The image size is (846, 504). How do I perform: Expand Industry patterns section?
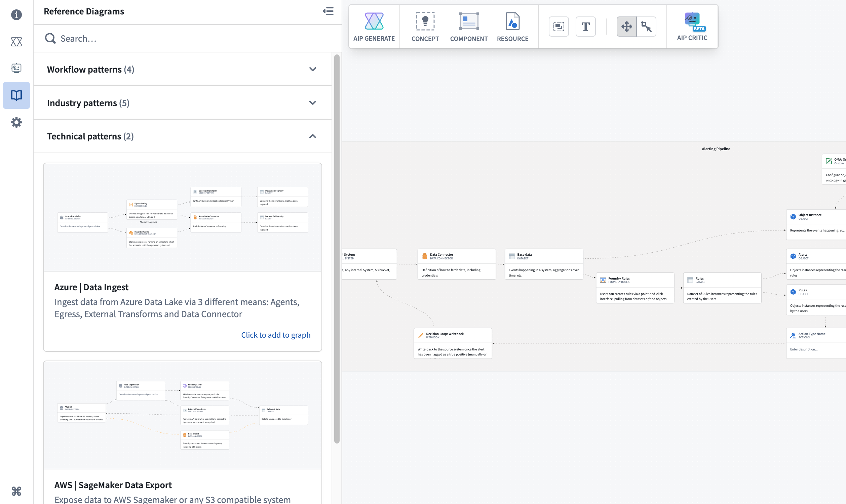183,102
